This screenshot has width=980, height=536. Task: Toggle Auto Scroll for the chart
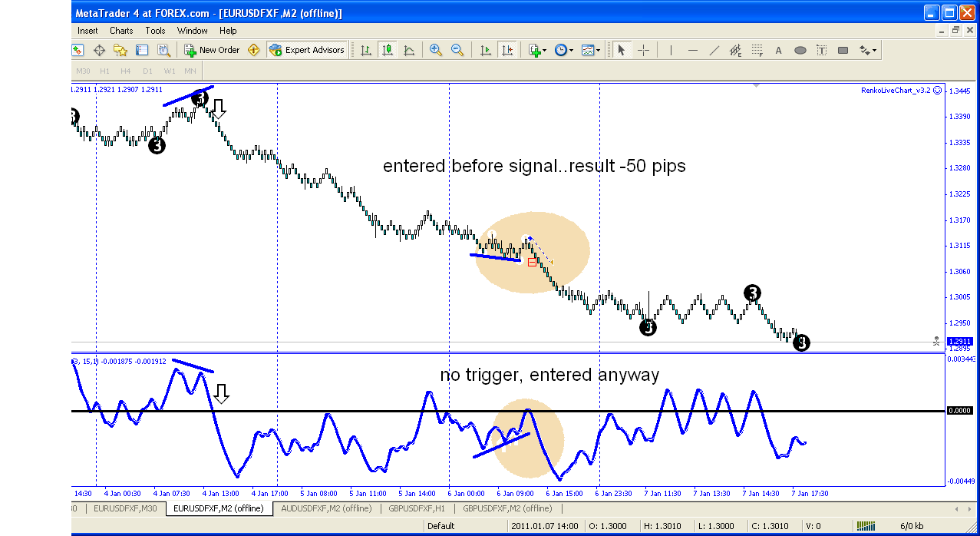tap(485, 50)
